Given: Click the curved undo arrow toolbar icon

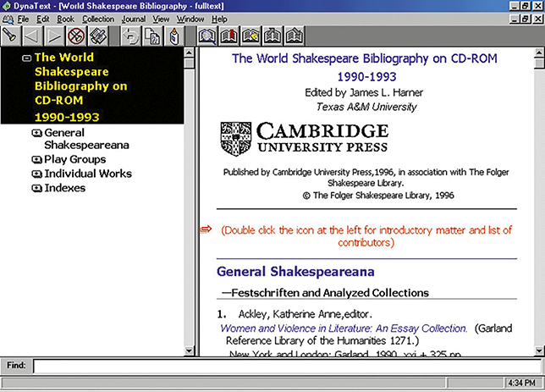Looking at the screenshot, I should (130, 36).
